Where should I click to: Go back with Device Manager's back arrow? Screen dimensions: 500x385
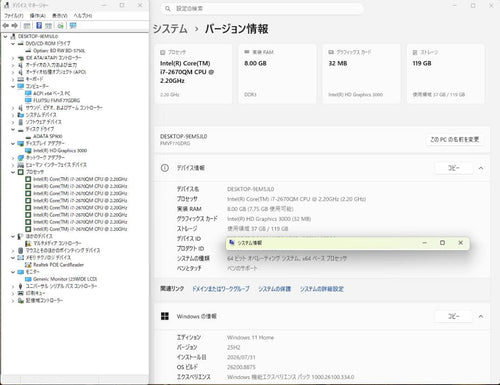tap(6, 26)
